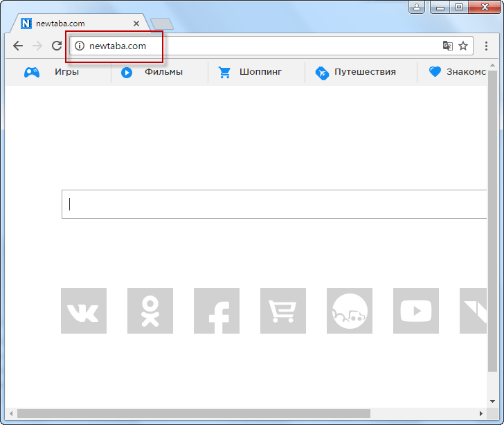Open the Путешествия category
Screen dimensions: 504x425
pyautogui.click(x=365, y=72)
